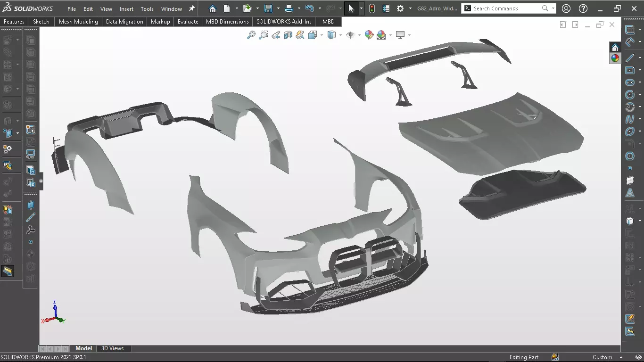Screen dimensions: 644x362
Task: Toggle Section View on
Action: 288,35
